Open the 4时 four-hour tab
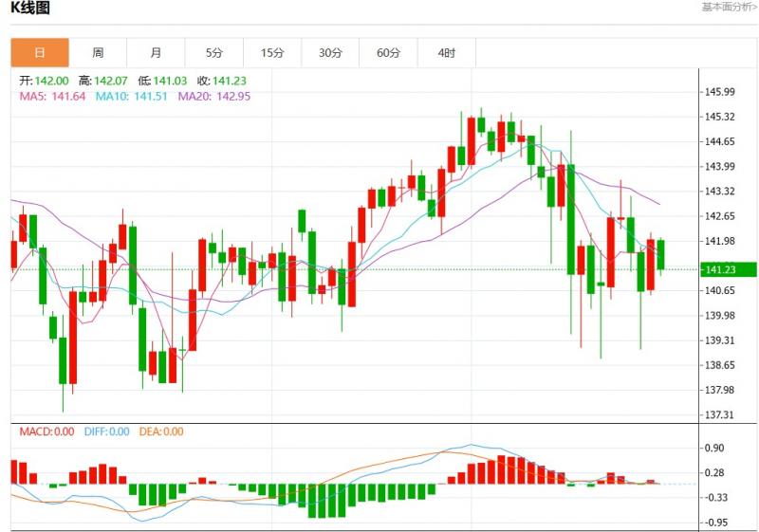759x532 pixels. 446,53
